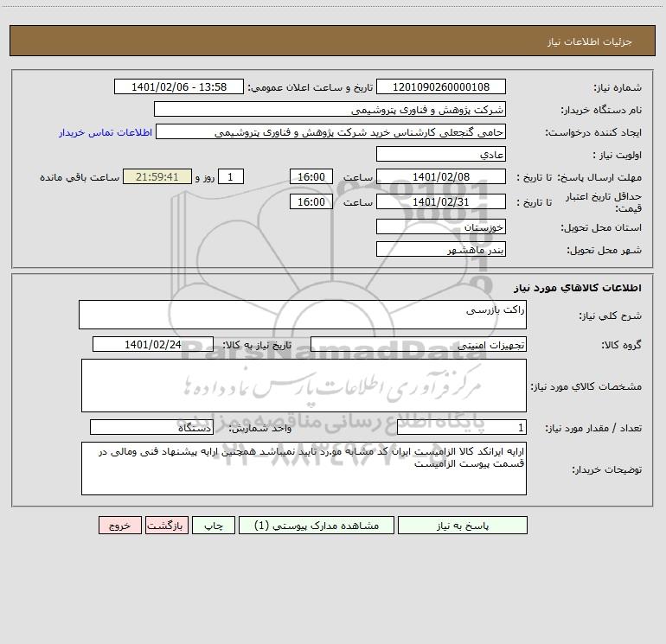Click the مشخصات کالای مورد نیاز label

586,386
